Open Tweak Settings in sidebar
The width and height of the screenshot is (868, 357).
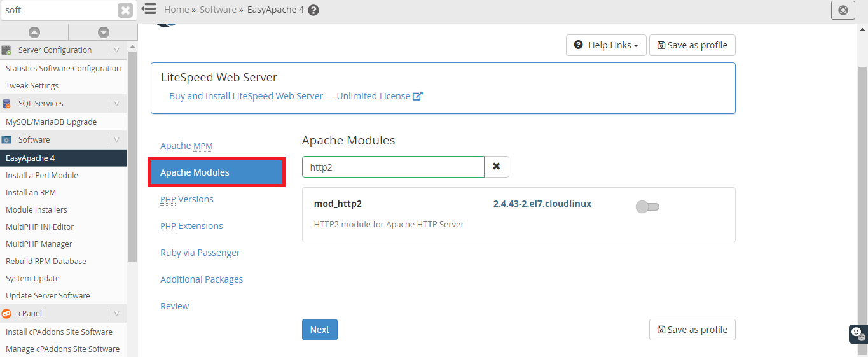click(x=32, y=86)
